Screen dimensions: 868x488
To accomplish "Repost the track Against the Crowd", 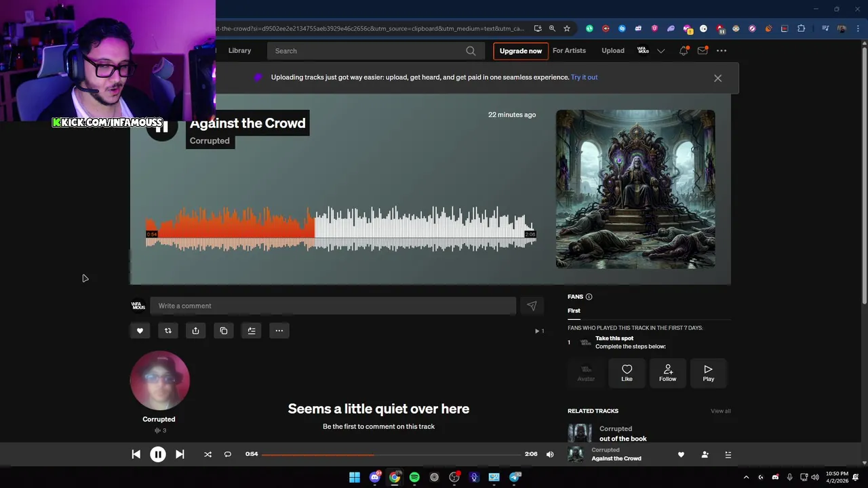I will (x=168, y=331).
